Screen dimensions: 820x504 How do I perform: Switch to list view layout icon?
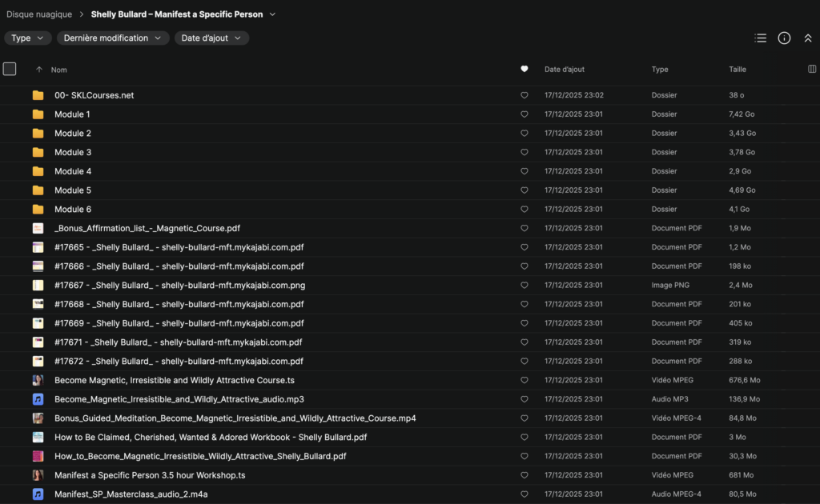click(x=761, y=38)
